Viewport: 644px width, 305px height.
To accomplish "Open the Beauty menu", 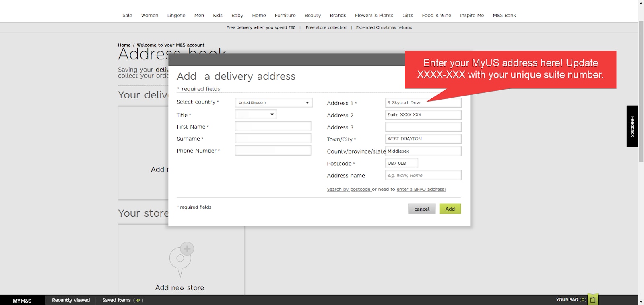I will [313, 15].
